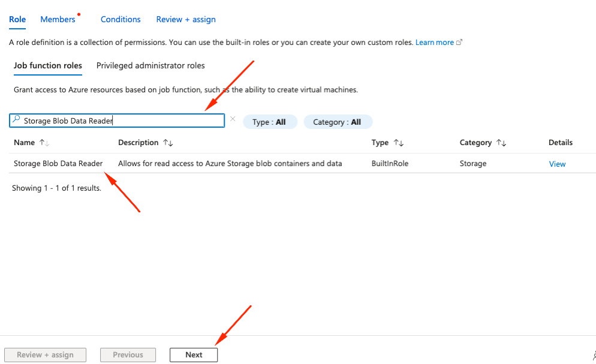
Task: Switch to Privileged administrator roles
Action: pyautogui.click(x=150, y=65)
